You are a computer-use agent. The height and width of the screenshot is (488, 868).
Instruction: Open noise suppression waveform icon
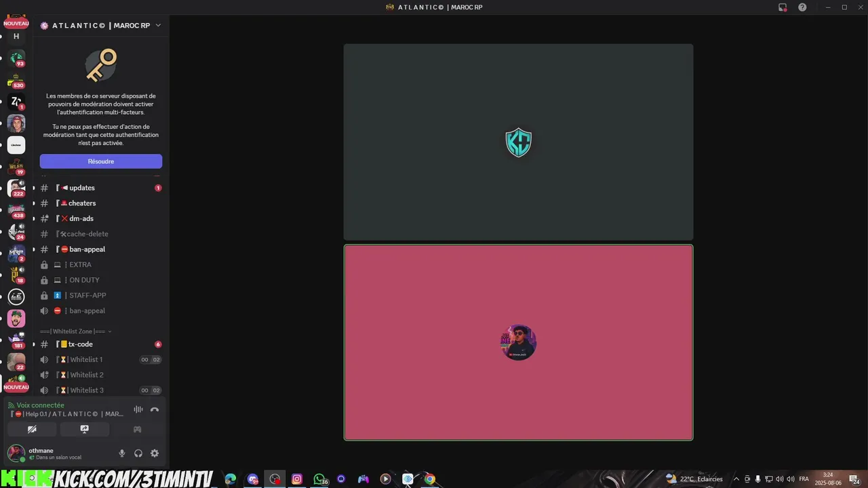pyautogui.click(x=138, y=409)
